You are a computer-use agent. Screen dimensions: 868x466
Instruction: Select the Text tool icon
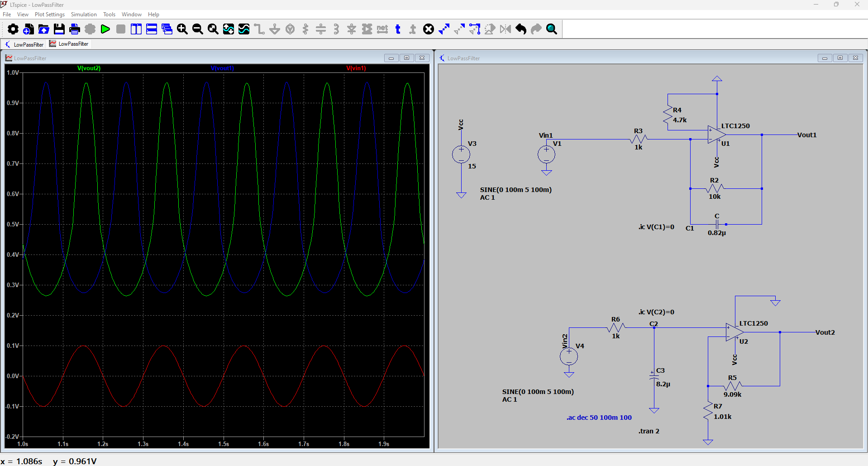pyautogui.click(x=398, y=29)
